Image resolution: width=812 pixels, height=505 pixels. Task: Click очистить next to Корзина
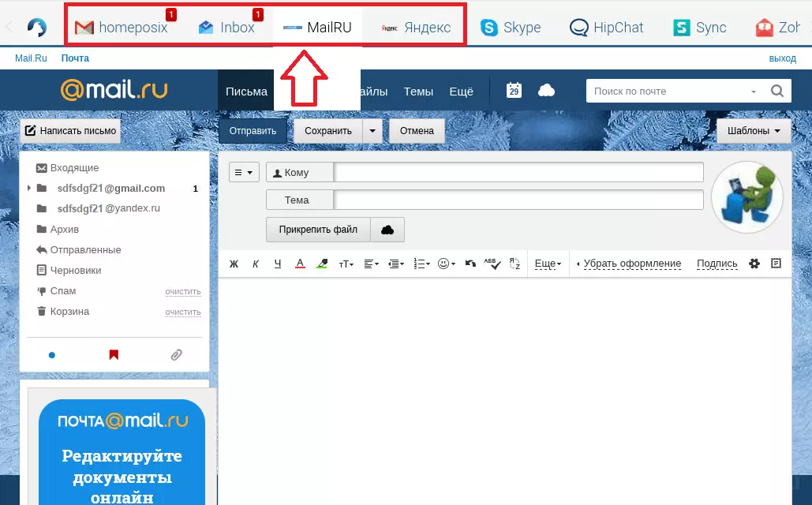pyautogui.click(x=183, y=312)
